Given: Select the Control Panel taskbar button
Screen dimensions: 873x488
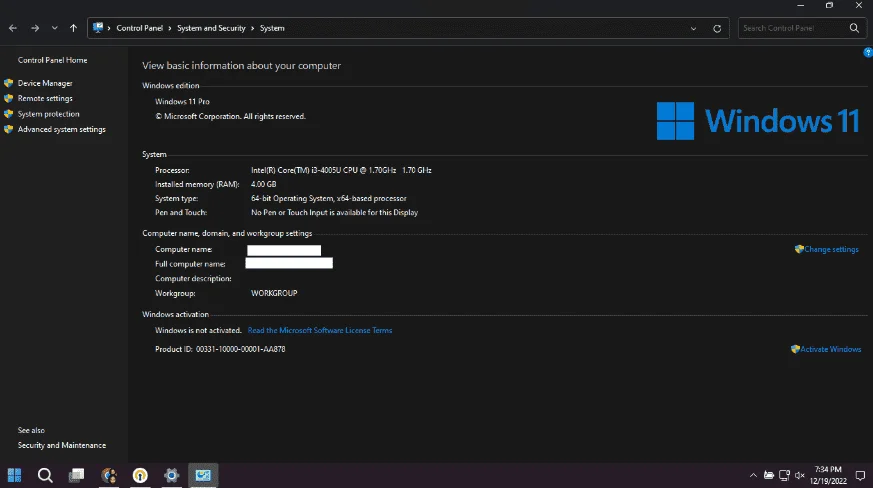Looking at the screenshot, I should (x=203, y=475).
